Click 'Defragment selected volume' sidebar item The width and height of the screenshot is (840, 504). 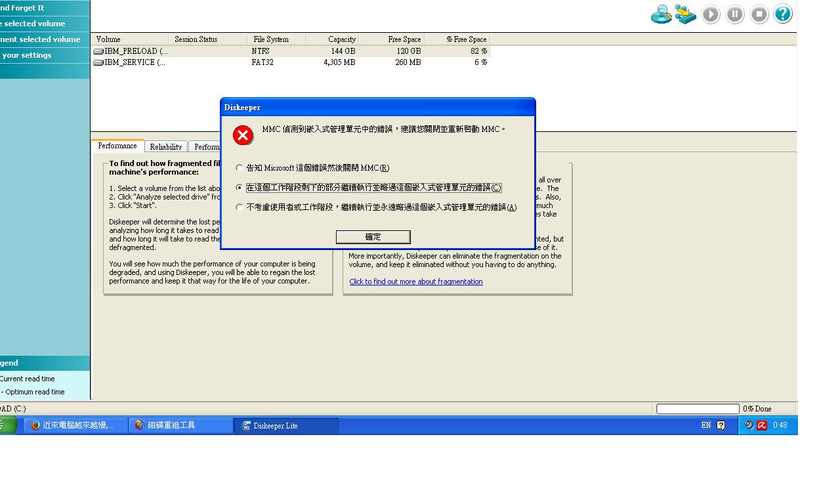point(45,39)
